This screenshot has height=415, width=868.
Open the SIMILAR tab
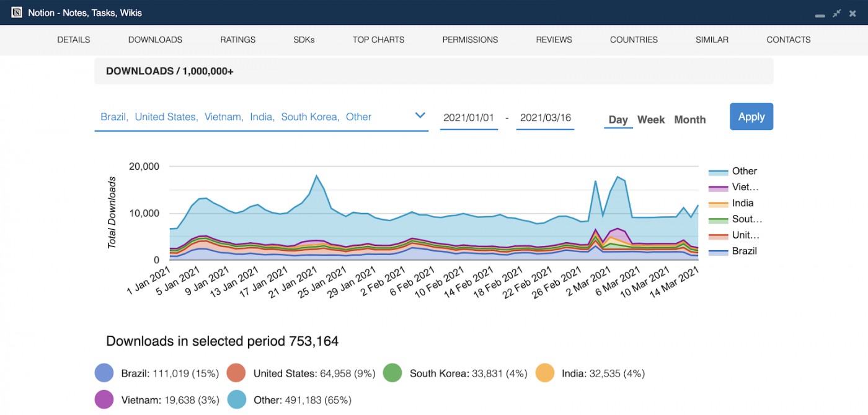(712, 40)
